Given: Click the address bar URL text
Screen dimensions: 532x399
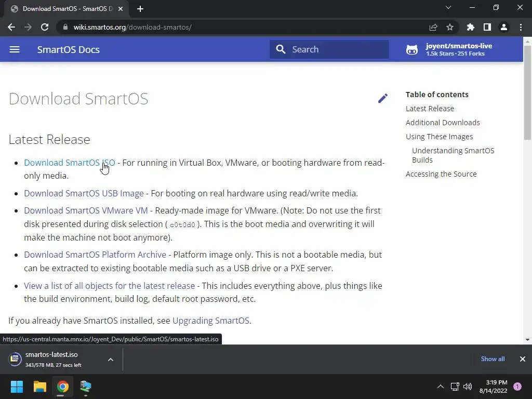Looking at the screenshot, I should coord(132,27).
